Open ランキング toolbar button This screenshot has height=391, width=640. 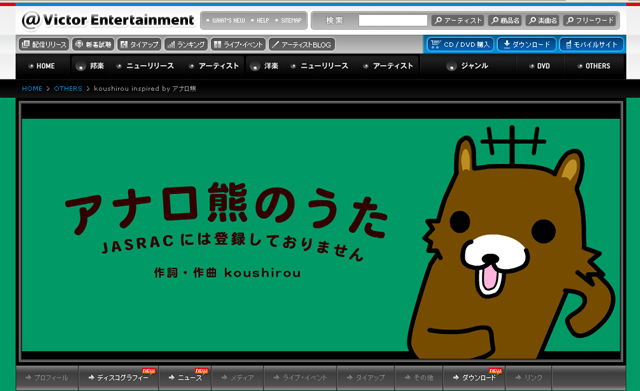(x=186, y=44)
